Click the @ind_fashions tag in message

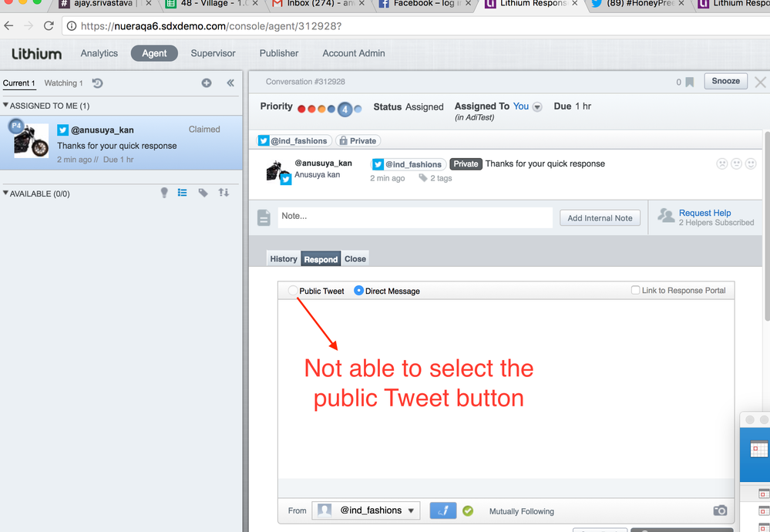(409, 164)
